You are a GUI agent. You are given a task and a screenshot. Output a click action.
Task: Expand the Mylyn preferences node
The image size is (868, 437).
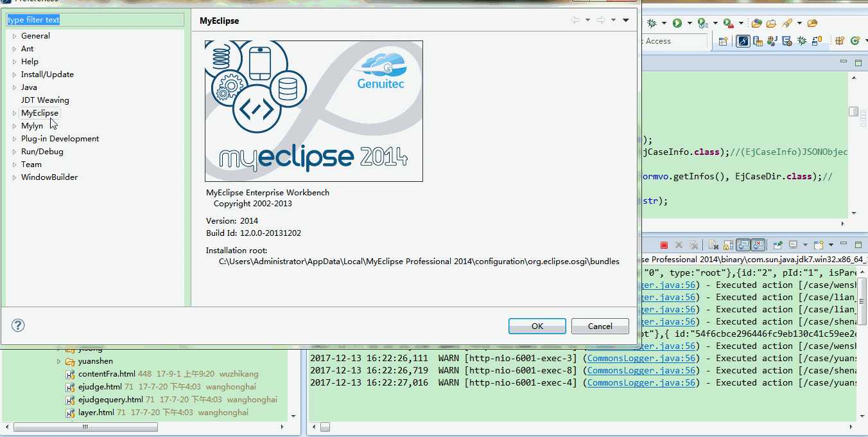(14, 126)
